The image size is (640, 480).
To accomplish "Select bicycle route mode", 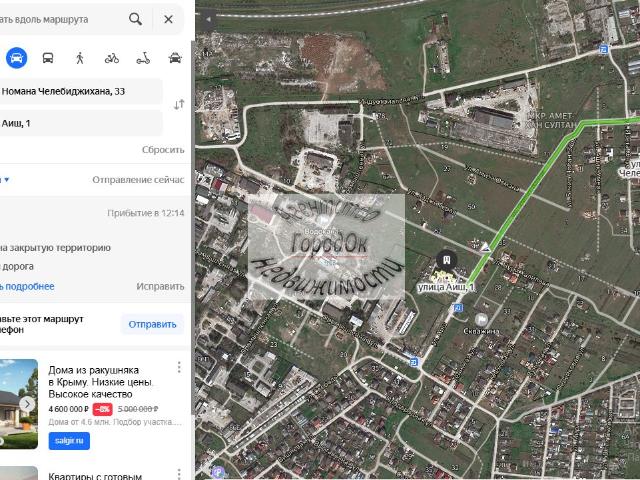I will pyautogui.click(x=111, y=58).
